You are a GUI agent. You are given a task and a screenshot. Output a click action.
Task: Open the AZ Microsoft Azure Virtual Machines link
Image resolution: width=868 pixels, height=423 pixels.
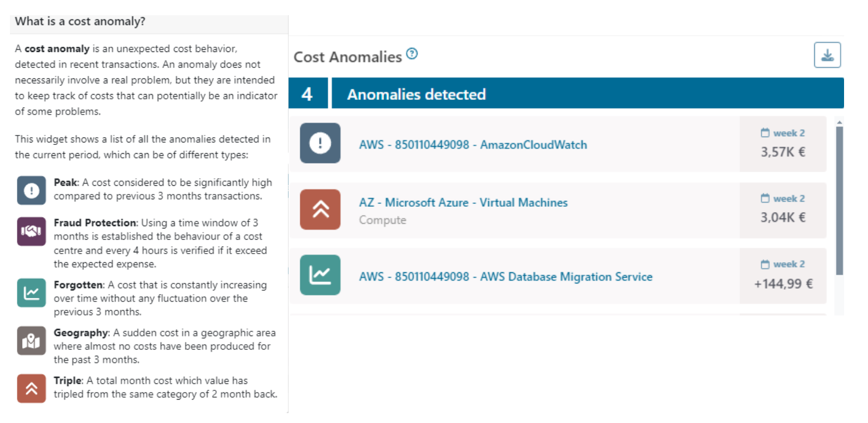[x=463, y=203]
